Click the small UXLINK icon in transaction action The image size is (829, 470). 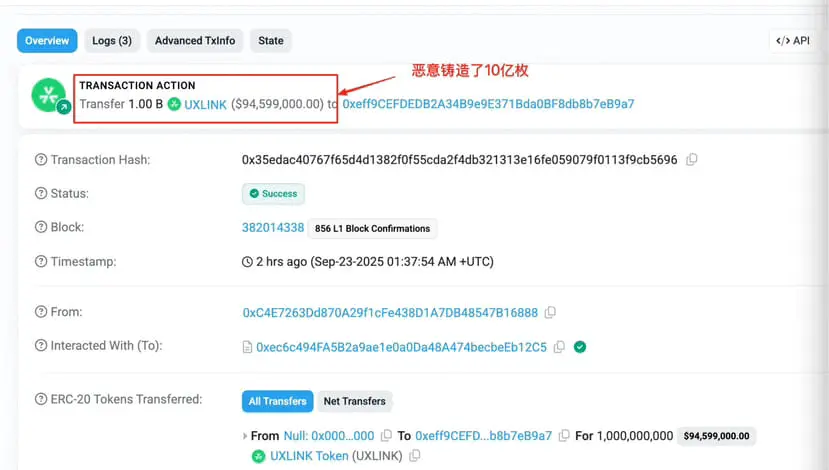[174, 104]
